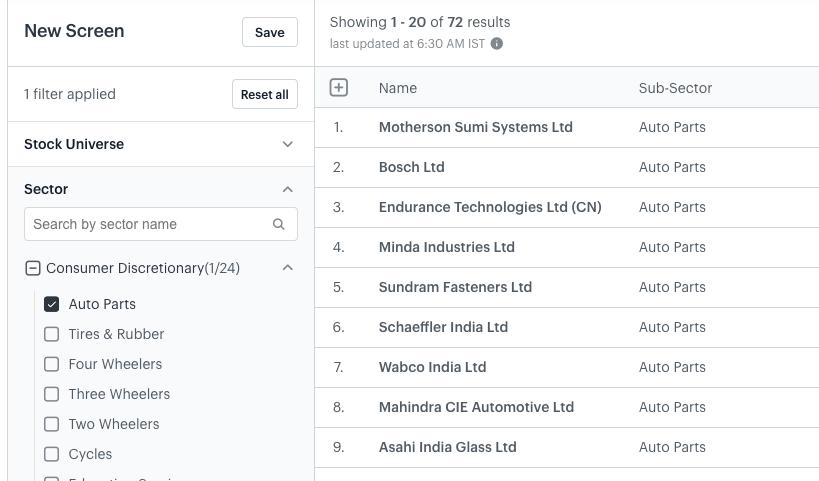Viewport: 819px width, 481px height.
Task: Click Auto Parts cell in Wabco India row
Action: 672,367
